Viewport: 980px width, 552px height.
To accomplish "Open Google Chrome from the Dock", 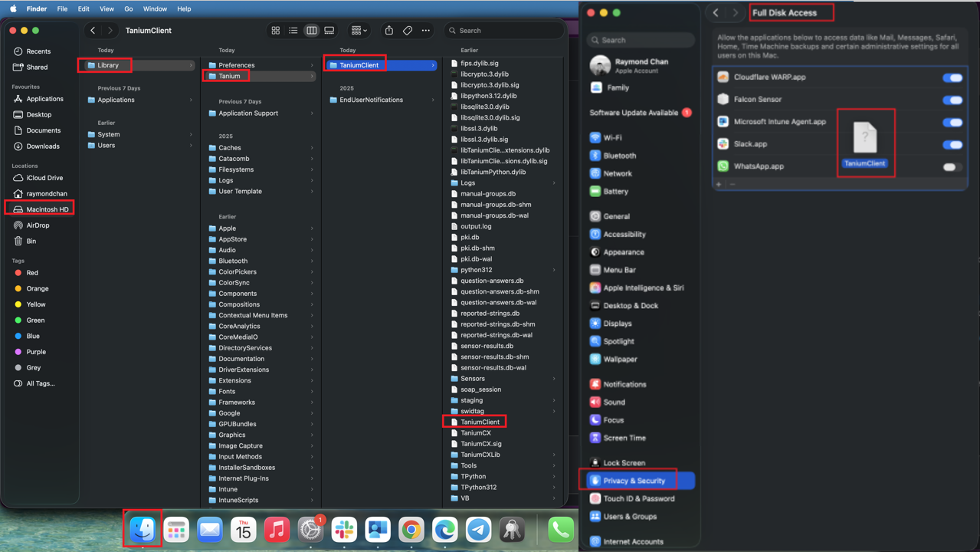I will pyautogui.click(x=411, y=529).
